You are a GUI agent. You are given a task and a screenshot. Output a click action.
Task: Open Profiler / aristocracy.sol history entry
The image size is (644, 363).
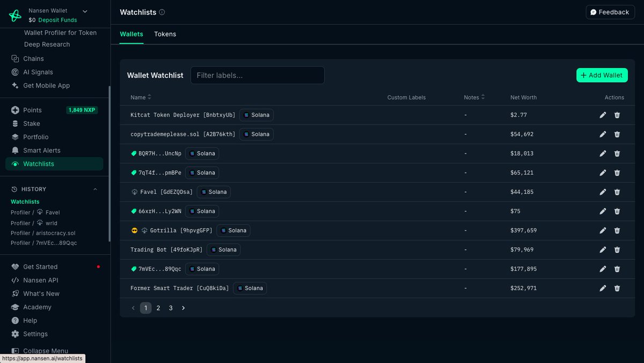(43, 233)
